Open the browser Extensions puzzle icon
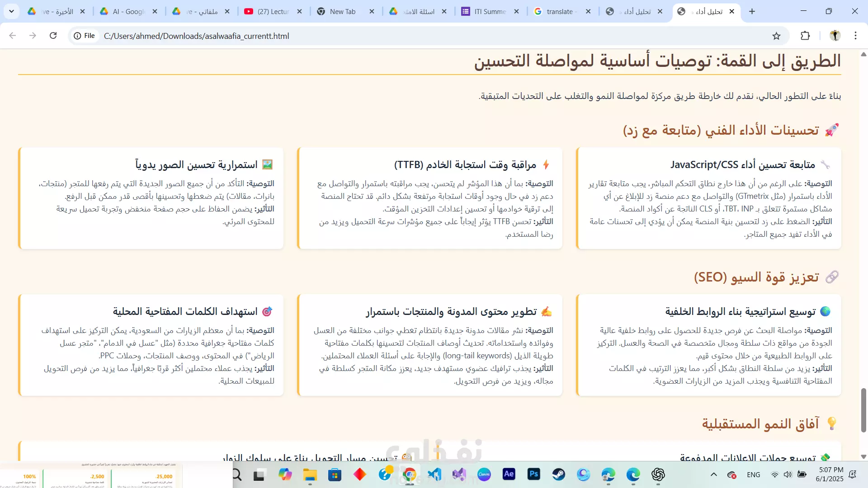868x488 pixels. (805, 36)
